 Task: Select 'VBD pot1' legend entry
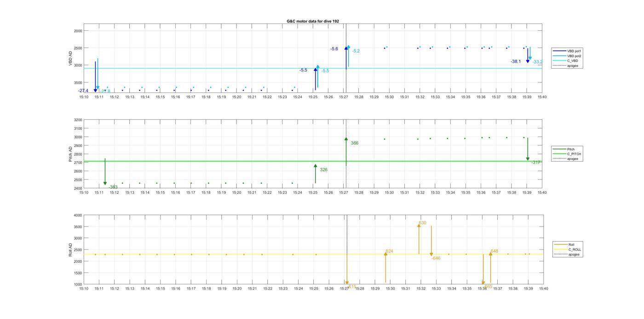575,51
